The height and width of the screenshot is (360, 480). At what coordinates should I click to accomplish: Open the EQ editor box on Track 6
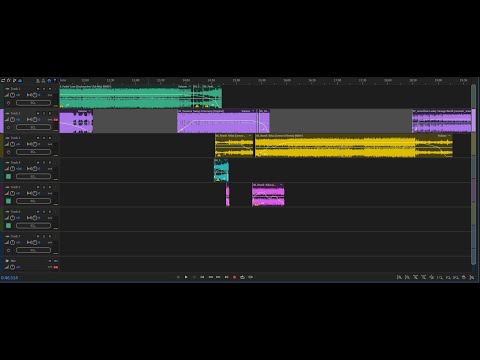(33, 226)
